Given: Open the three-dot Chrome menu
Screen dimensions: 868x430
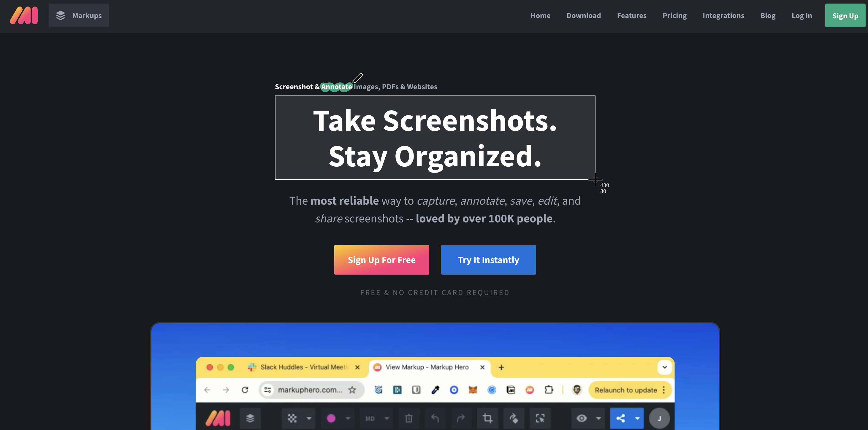Looking at the screenshot, I should tap(663, 390).
